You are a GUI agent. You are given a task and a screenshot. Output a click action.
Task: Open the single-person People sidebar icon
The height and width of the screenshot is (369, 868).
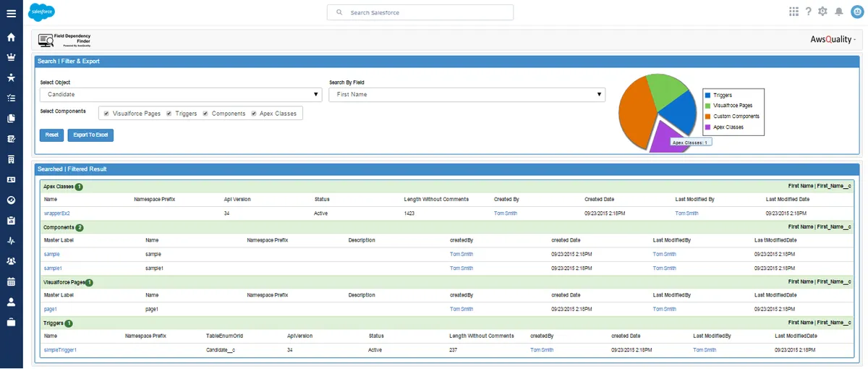(x=11, y=302)
